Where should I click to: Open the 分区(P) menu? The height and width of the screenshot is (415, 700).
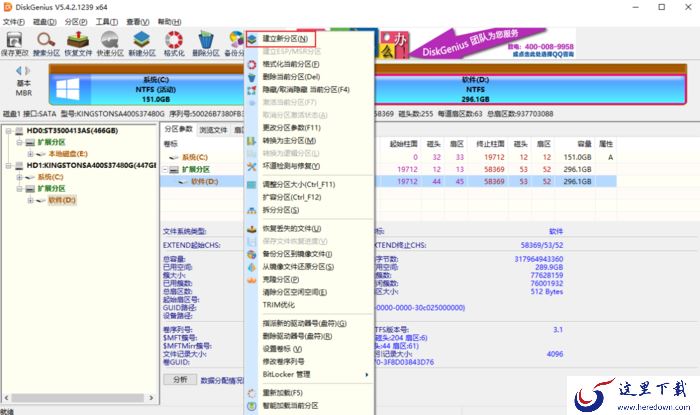(x=75, y=21)
